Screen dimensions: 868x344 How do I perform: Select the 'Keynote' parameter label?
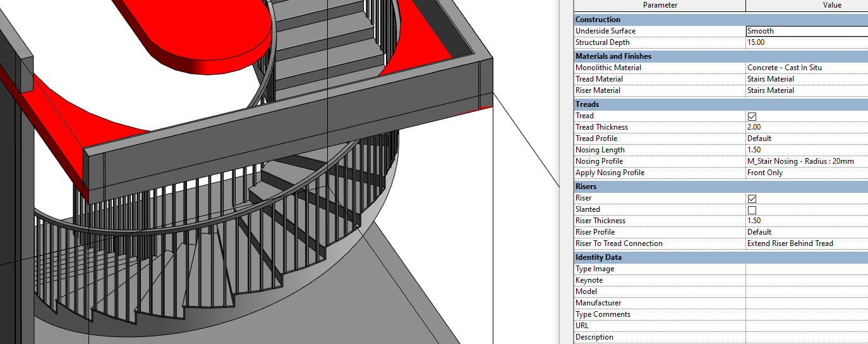(589, 280)
